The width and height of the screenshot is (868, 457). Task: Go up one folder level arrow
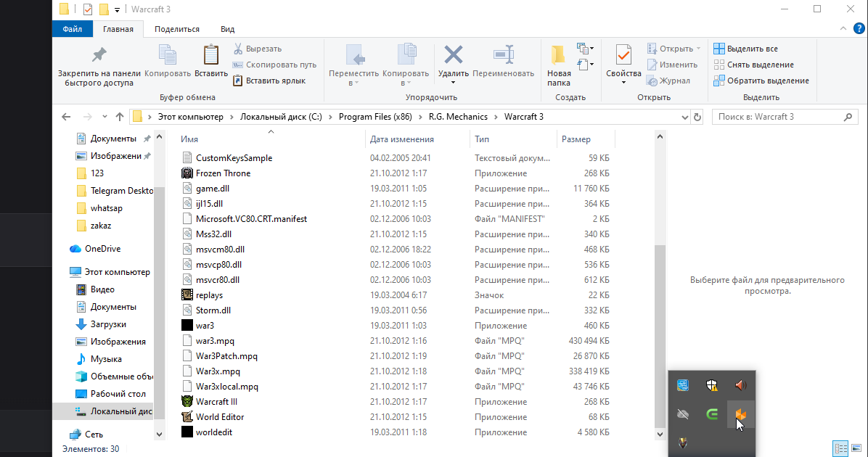[x=120, y=117]
